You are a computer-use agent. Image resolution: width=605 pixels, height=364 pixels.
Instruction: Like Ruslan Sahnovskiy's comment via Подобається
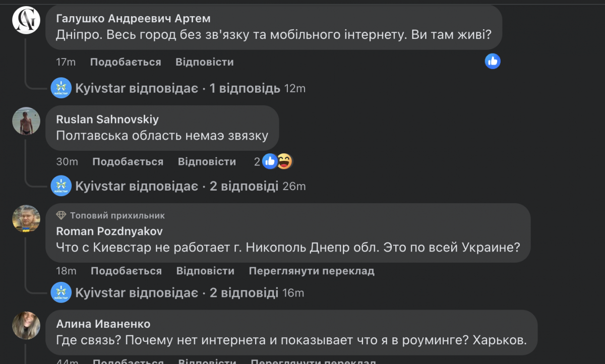click(128, 161)
